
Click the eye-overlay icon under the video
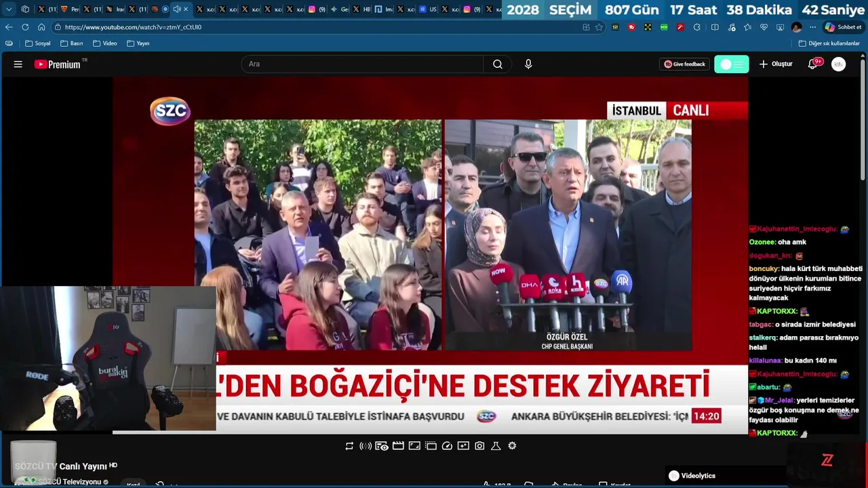point(382,446)
